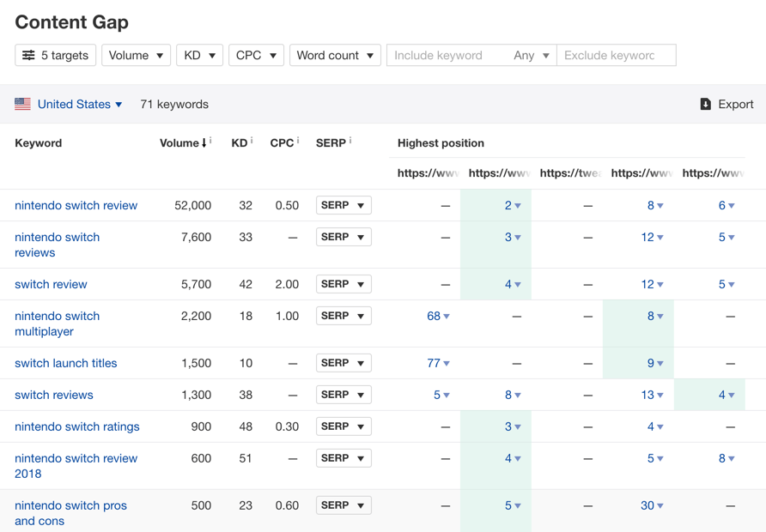Expand SERP for switch review row
Screen dimensions: 766x532
343,284
